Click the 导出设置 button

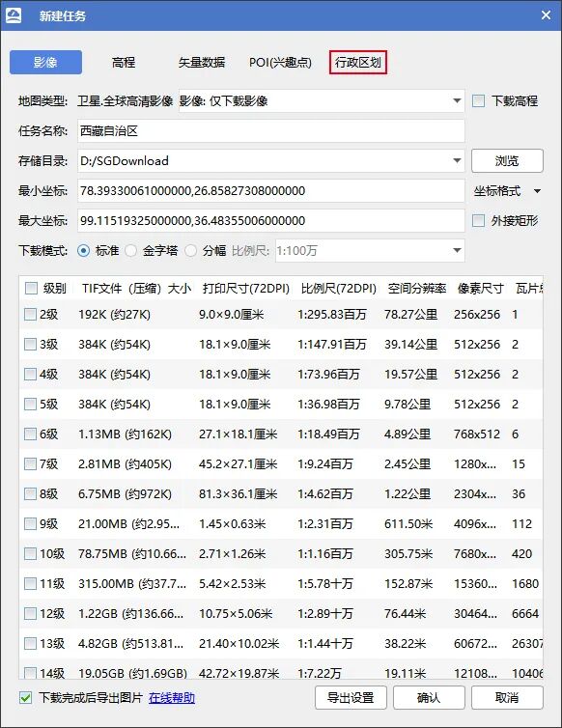pos(351,697)
